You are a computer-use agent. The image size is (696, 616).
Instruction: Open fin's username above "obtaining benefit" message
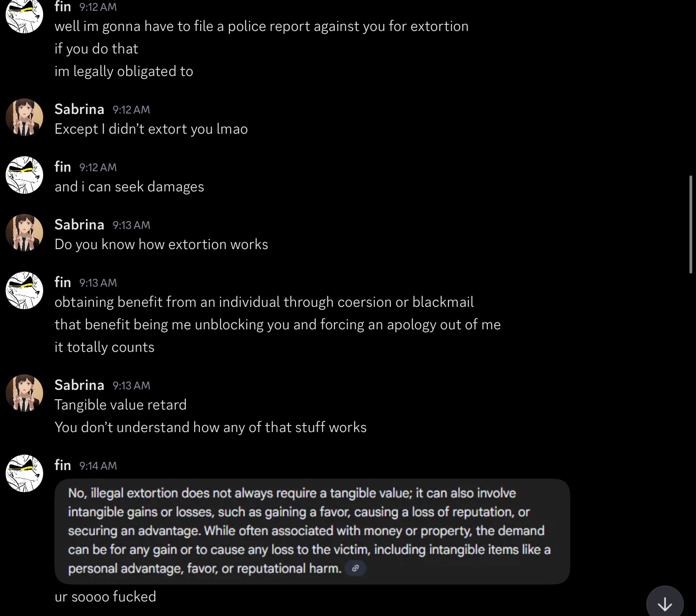(x=63, y=282)
